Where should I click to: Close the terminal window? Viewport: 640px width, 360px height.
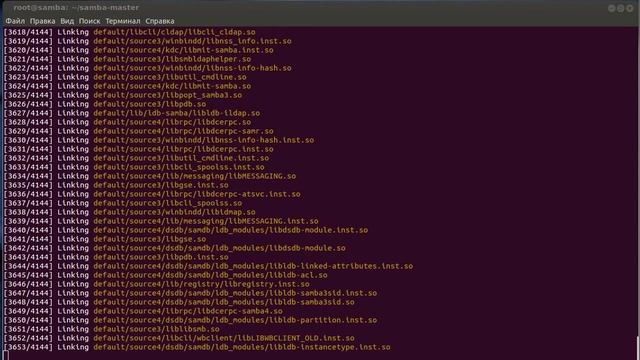point(630,8)
